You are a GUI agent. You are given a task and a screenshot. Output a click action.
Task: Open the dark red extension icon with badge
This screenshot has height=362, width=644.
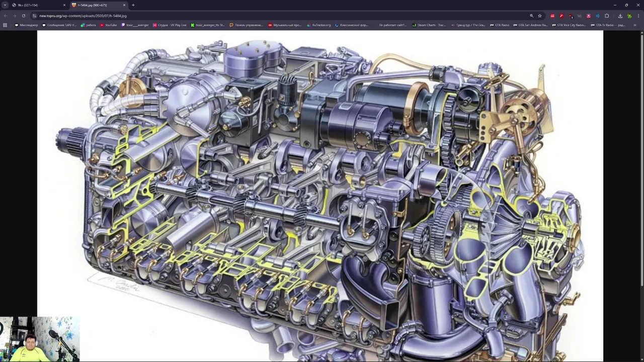pos(571,16)
